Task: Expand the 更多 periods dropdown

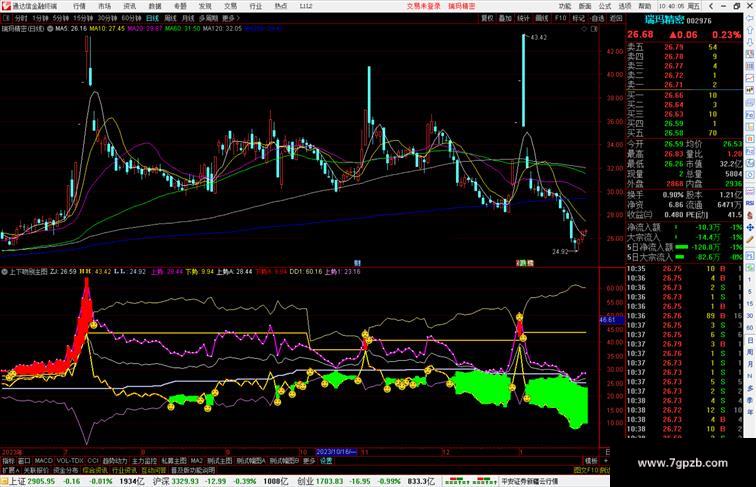Action: 230,18
